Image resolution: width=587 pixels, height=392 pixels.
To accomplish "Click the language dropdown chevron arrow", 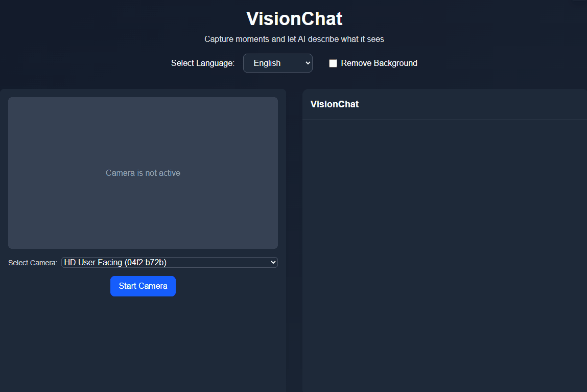I will tap(307, 63).
